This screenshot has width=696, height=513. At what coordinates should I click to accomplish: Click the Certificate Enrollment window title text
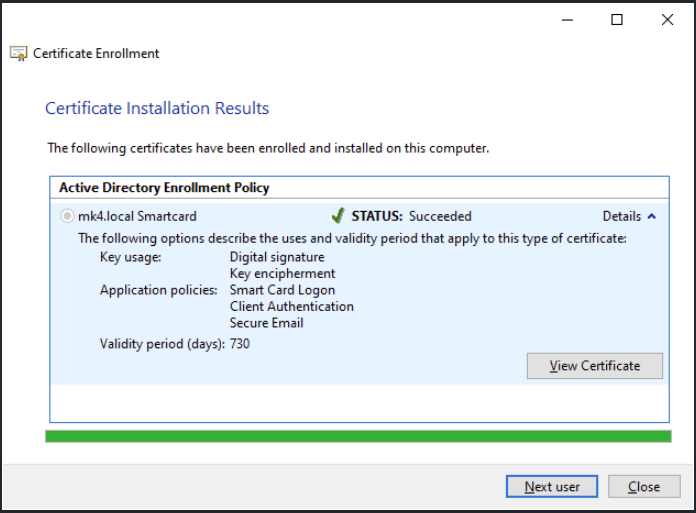click(x=96, y=53)
